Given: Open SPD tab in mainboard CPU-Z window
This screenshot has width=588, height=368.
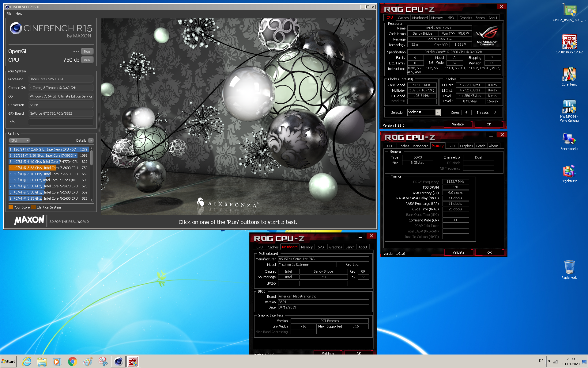Looking at the screenshot, I should pyautogui.click(x=321, y=247).
